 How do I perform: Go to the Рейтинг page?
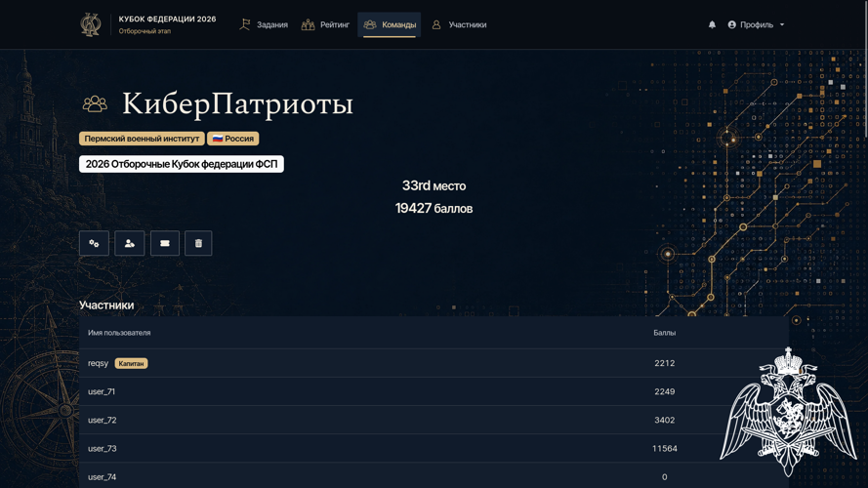tap(325, 24)
